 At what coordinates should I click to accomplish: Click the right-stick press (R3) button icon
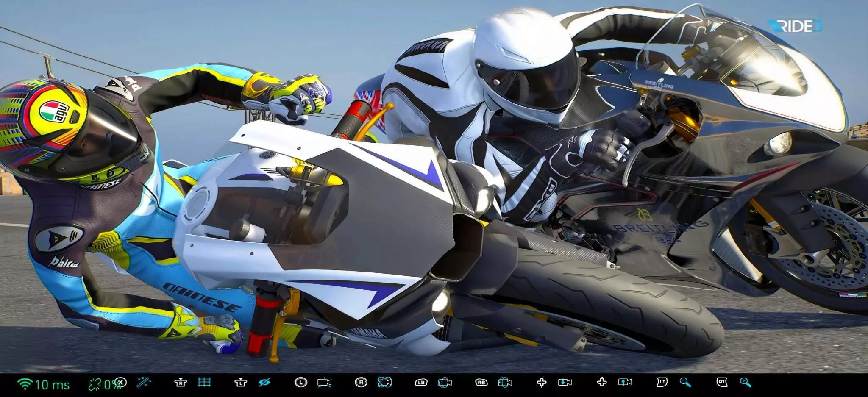pos(181,382)
